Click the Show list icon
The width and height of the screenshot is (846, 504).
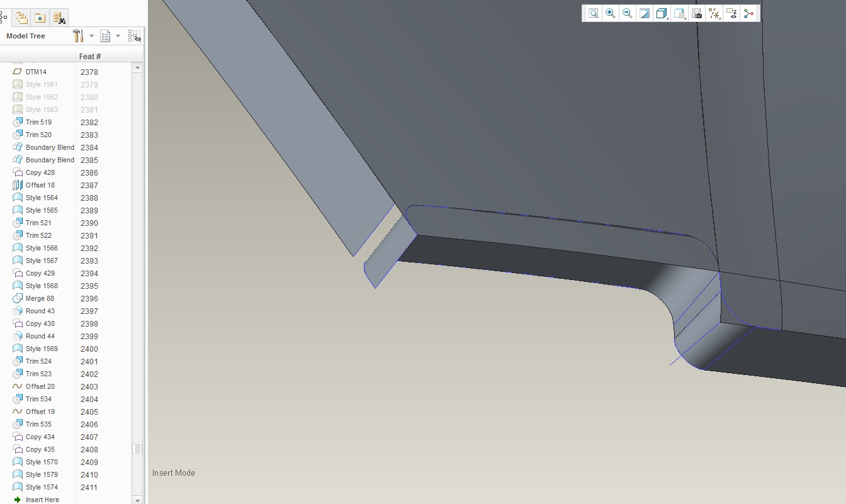[106, 36]
